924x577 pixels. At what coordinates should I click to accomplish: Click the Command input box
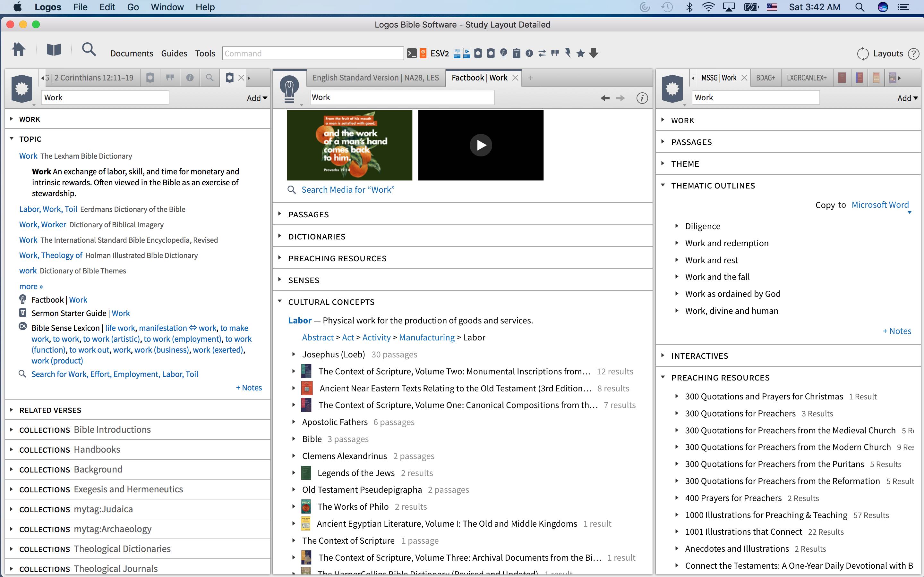[x=312, y=54]
